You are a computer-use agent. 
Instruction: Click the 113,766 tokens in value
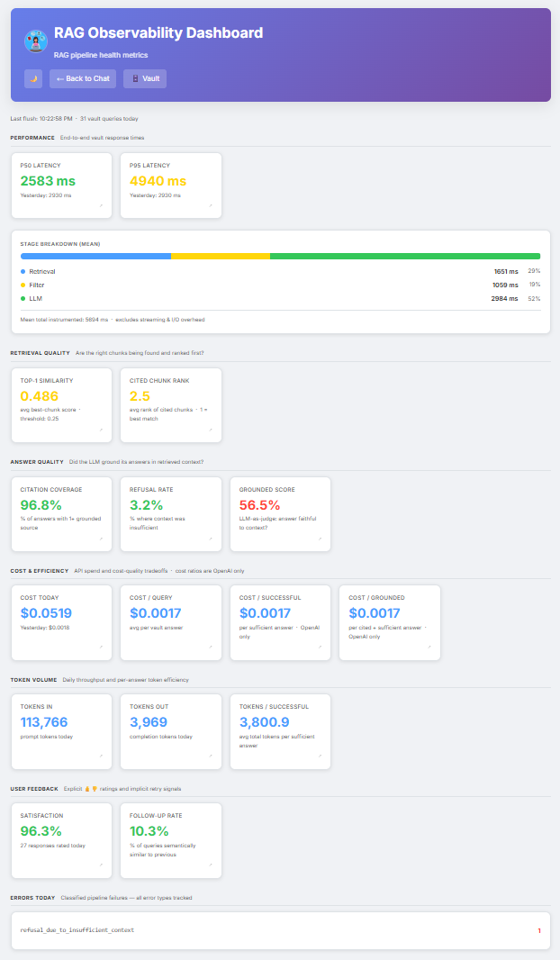click(44, 722)
